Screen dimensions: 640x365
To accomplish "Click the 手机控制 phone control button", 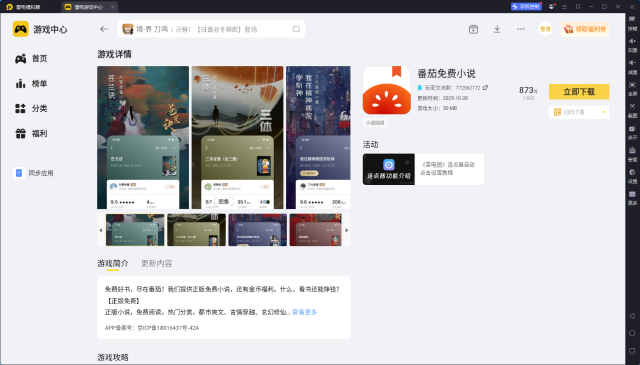I will (526, 7).
